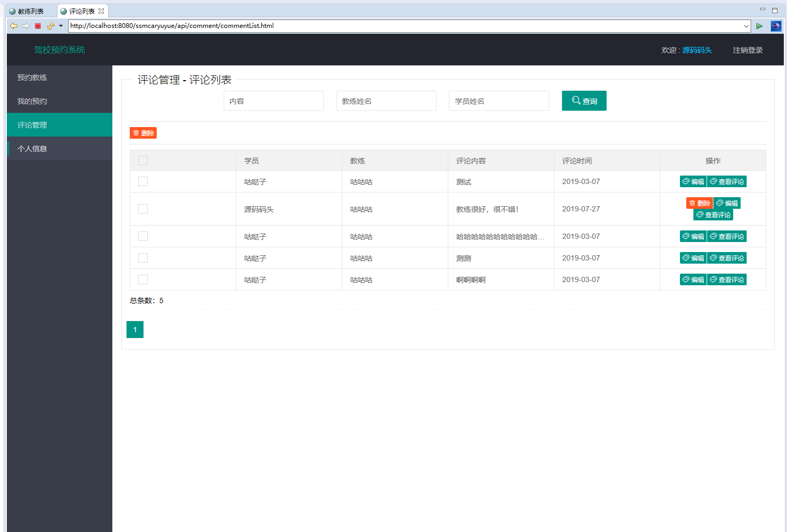Click the 教练姓名 search input
Image resolution: width=787 pixels, height=532 pixels.
387,101
